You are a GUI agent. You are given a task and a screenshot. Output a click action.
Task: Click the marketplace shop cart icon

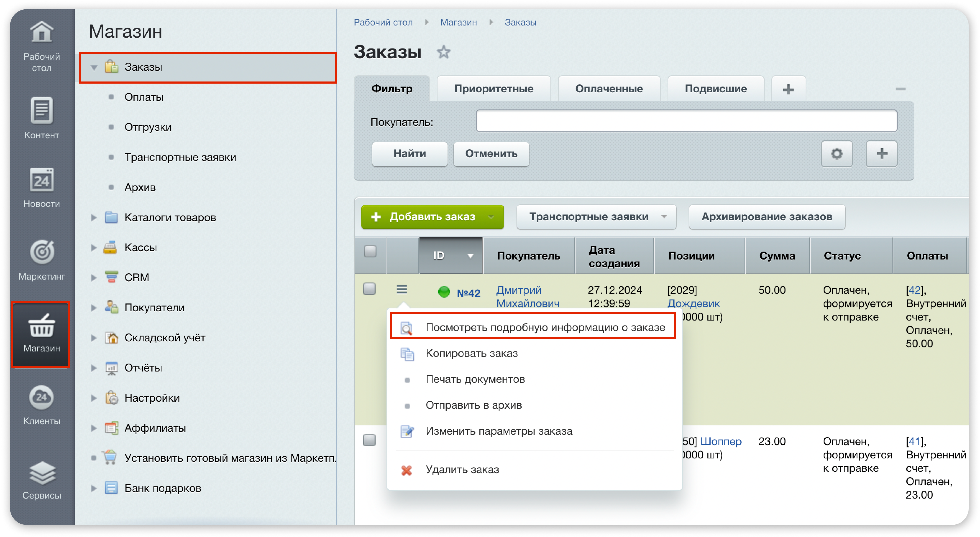click(110, 457)
